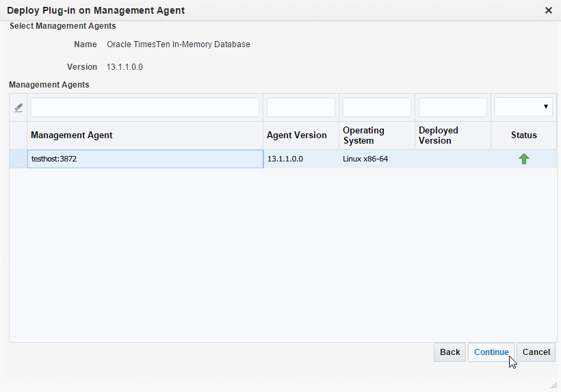
Task: Sort by Agent Version column header
Action: tap(301, 135)
